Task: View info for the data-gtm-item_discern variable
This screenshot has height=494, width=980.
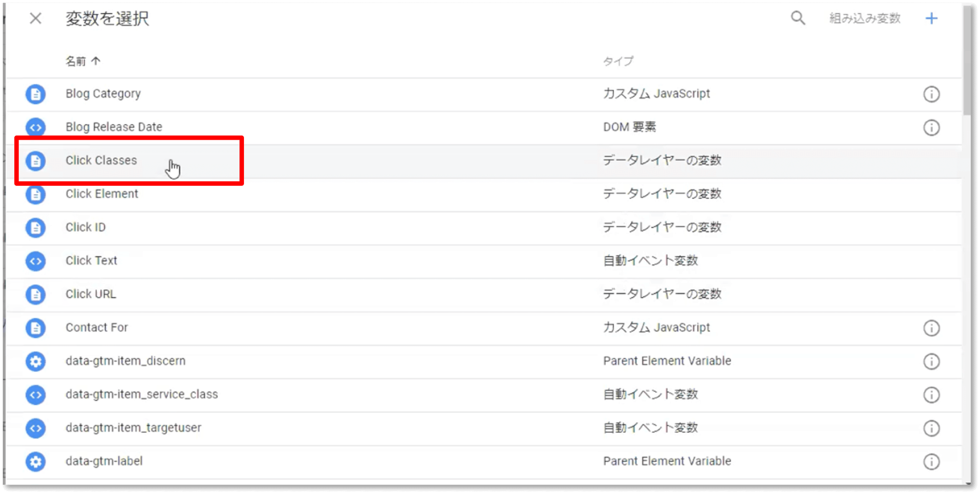Action: tap(931, 361)
